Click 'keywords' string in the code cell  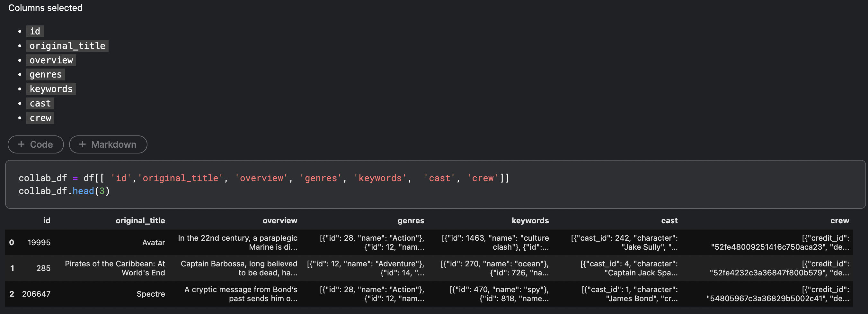point(380,178)
